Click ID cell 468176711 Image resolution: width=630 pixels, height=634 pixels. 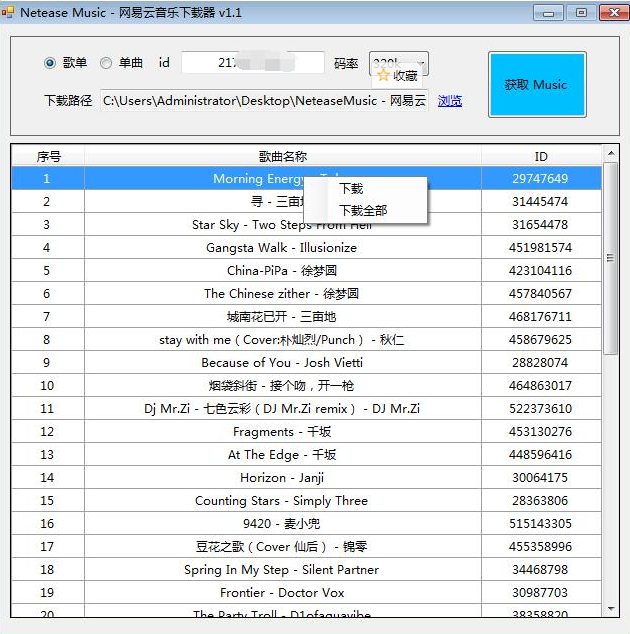(x=541, y=317)
